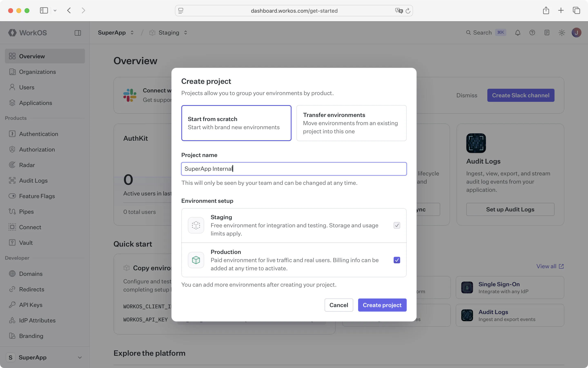Click the staging icon beside Copy environment
Screen dimensions: 588x368
(127, 268)
